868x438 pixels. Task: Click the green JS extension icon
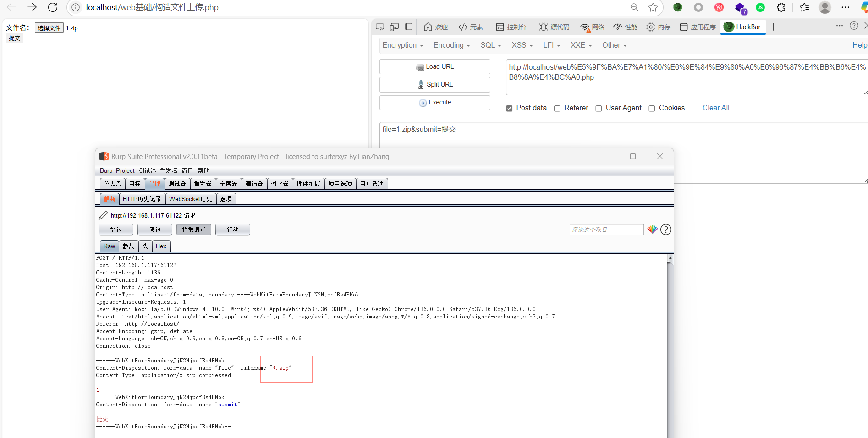pyautogui.click(x=760, y=7)
